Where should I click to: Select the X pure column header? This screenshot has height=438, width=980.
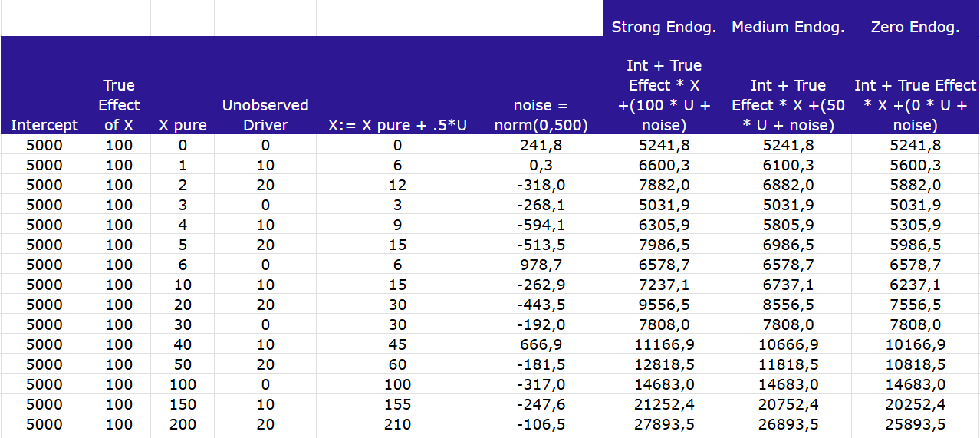(x=183, y=125)
